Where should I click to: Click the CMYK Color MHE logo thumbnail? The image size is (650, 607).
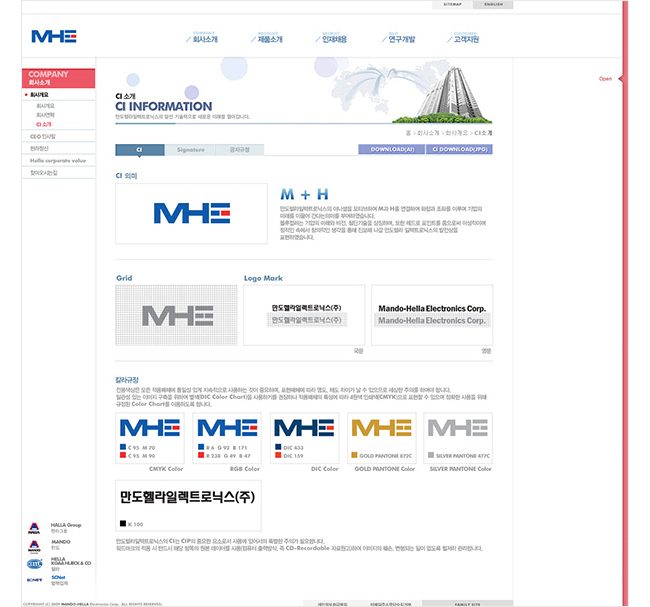point(150,427)
